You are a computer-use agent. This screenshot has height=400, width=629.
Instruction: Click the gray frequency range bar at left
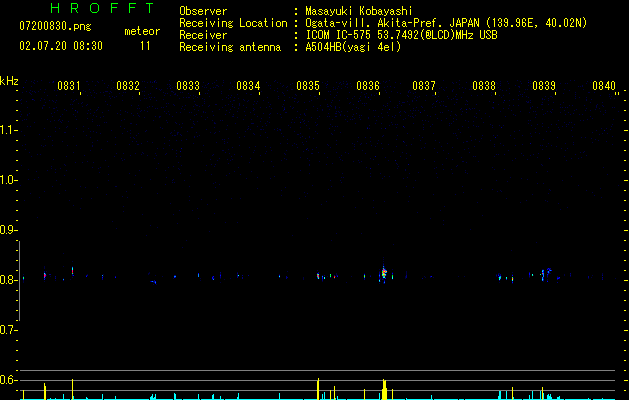click(x=20, y=281)
